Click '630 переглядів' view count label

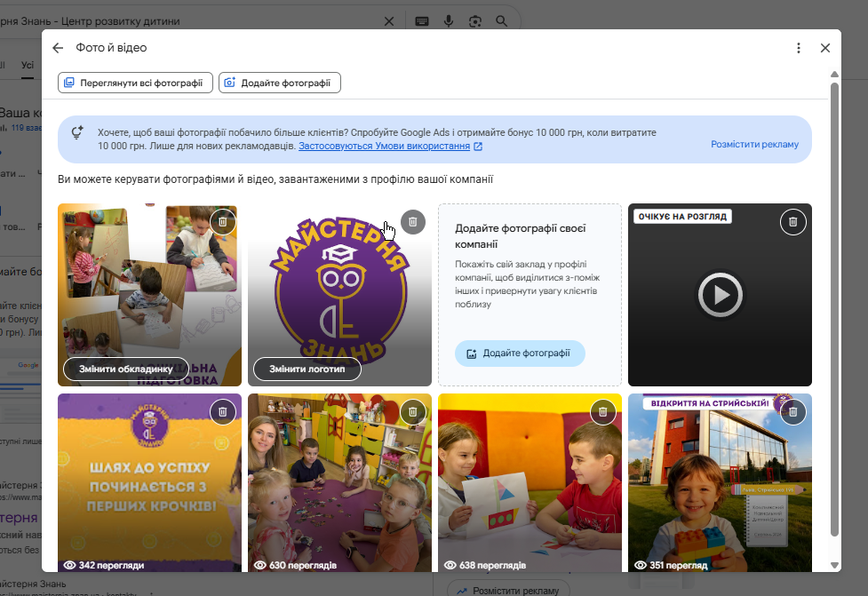point(296,565)
